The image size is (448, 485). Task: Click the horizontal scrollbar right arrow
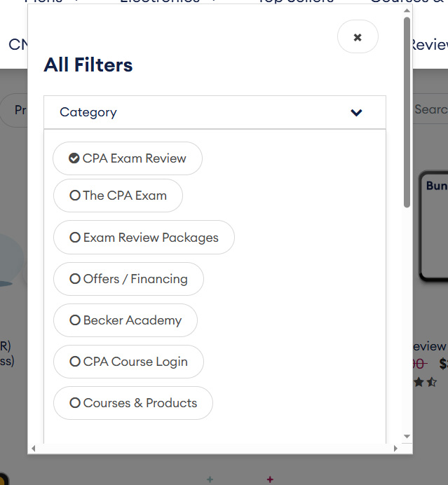(395, 448)
